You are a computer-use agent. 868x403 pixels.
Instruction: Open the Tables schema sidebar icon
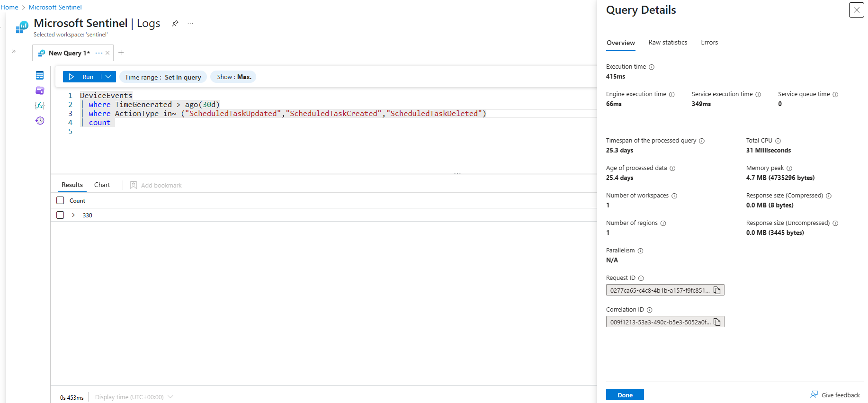40,76
